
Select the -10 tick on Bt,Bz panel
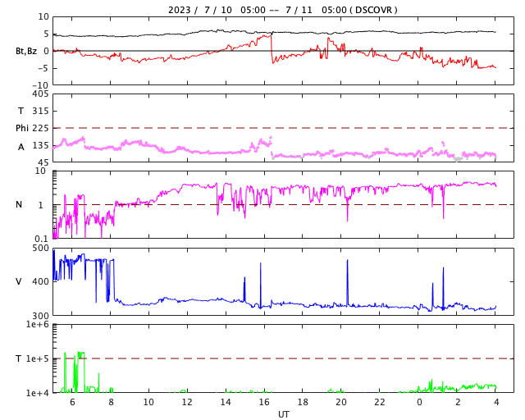point(41,85)
